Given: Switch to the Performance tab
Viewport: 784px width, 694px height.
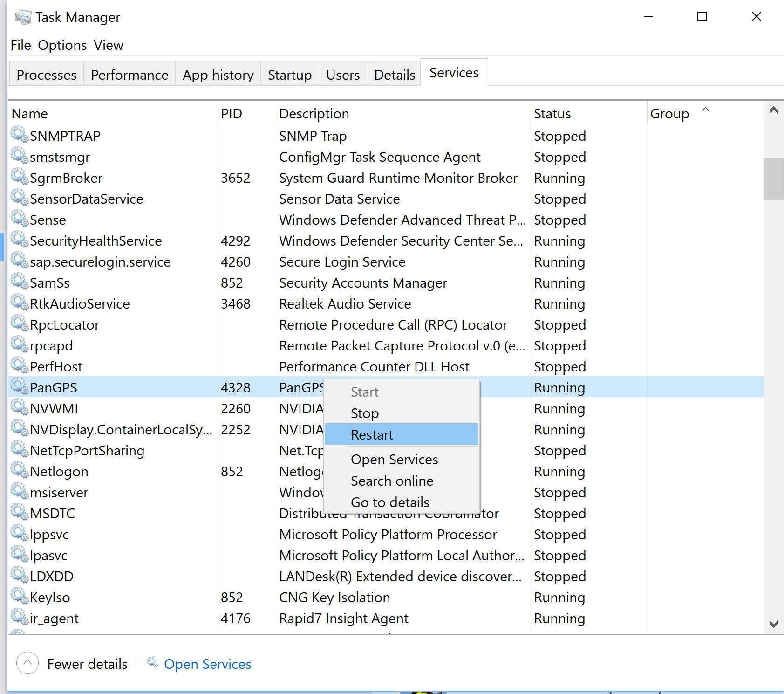Looking at the screenshot, I should tap(130, 75).
